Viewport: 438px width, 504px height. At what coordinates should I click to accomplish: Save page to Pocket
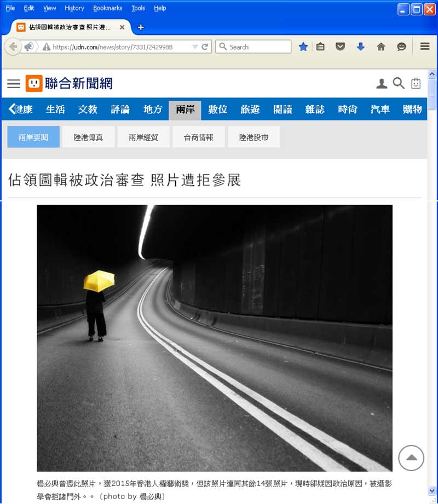340,47
